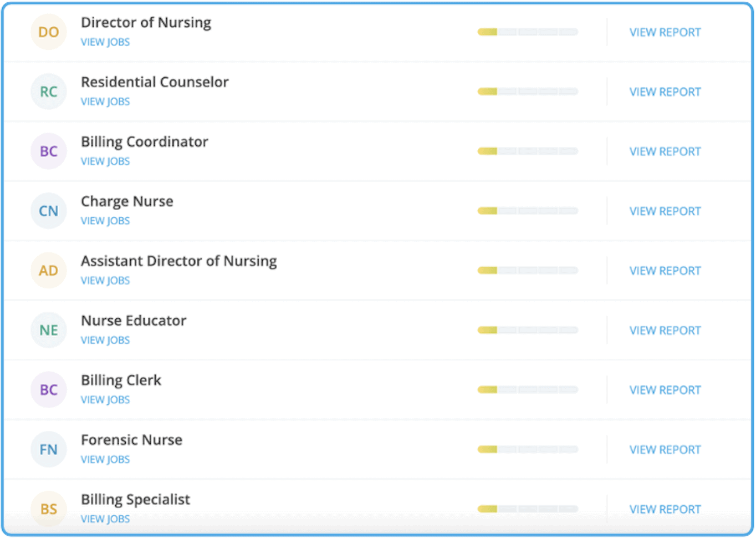756x538 pixels.
Task: Open VIEW JOBS under Nurse Educator
Action: pos(105,340)
